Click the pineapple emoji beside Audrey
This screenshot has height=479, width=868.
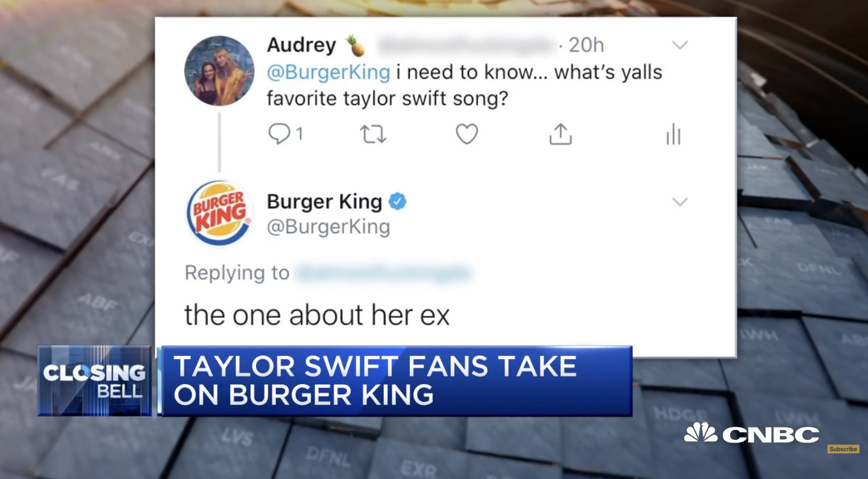(x=355, y=45)
